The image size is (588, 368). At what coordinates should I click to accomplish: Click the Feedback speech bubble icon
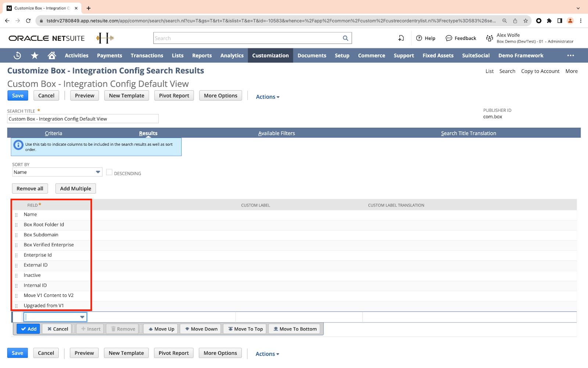click(449, 38)
